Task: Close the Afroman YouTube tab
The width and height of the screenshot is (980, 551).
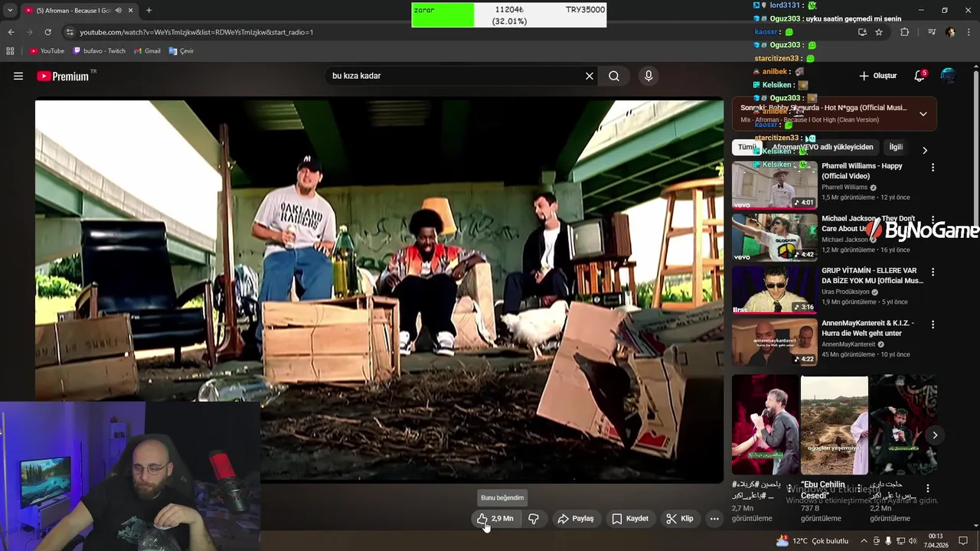Action: click(x=130, y=11)
